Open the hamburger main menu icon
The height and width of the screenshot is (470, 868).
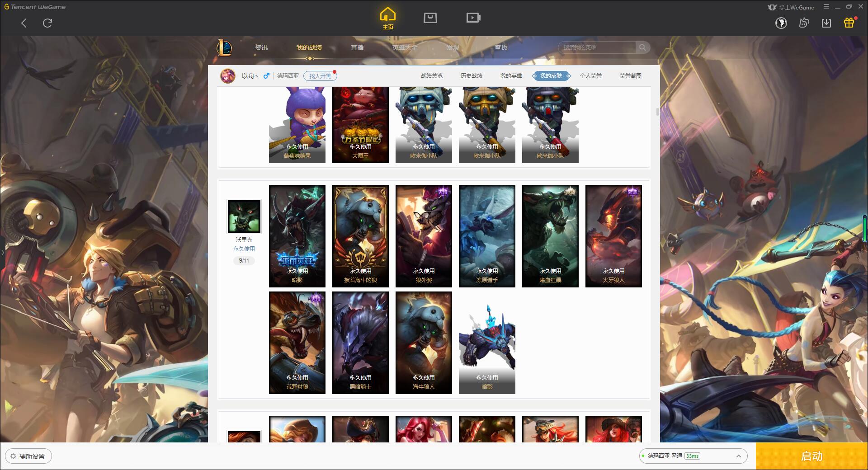pos(826,7)
